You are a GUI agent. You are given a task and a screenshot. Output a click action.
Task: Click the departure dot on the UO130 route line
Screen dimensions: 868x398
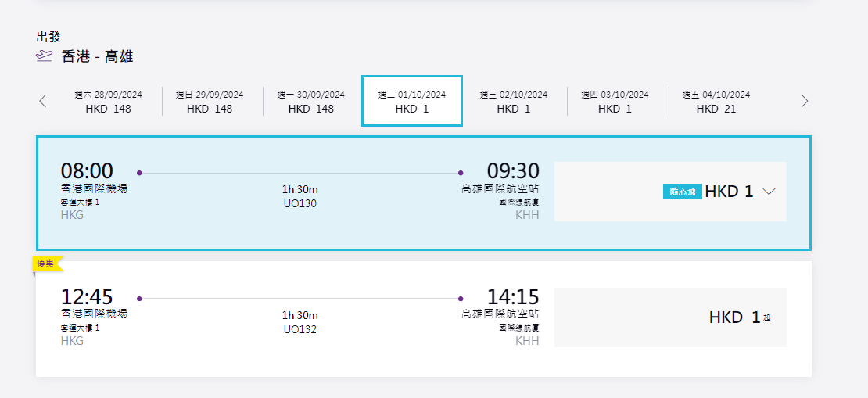coord(139,173)
